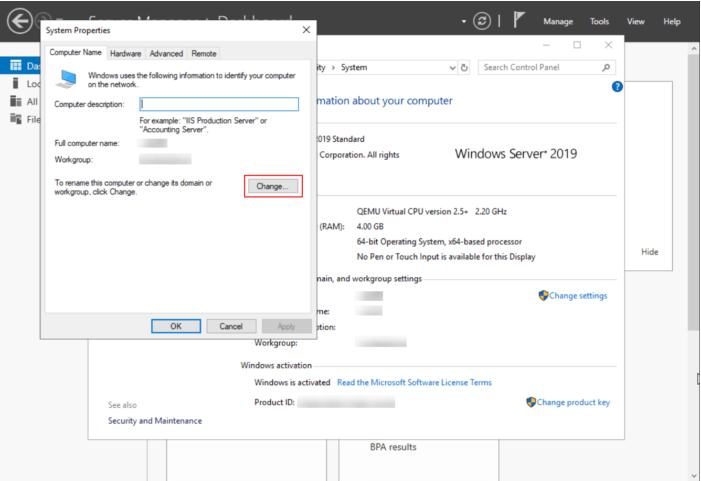Close the System Properties dialog

tap(306, 30)
